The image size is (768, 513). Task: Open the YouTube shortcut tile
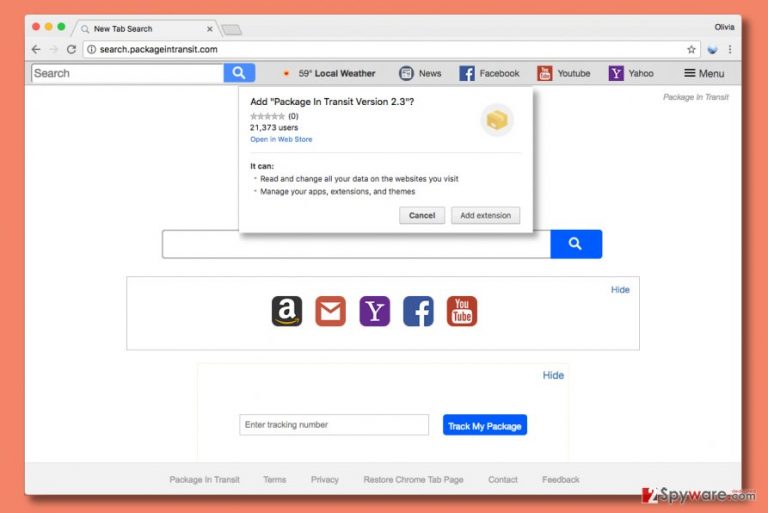tap(462, 311)
